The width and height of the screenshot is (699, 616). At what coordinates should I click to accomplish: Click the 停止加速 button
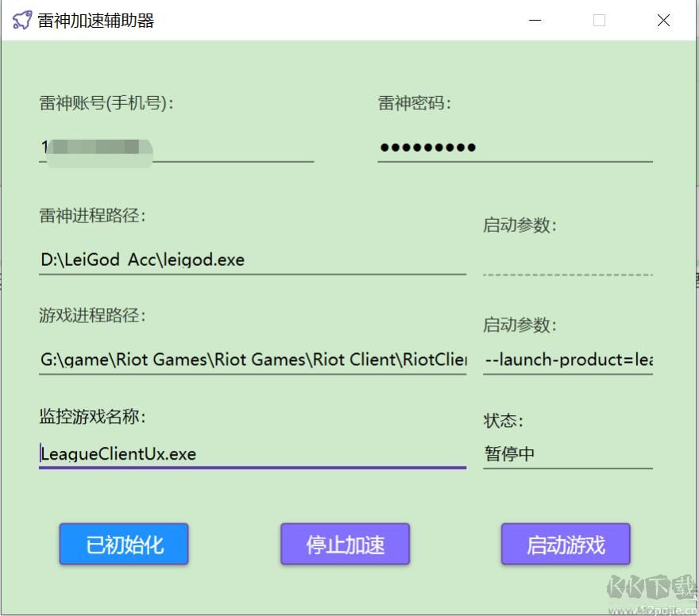(345, 545)
